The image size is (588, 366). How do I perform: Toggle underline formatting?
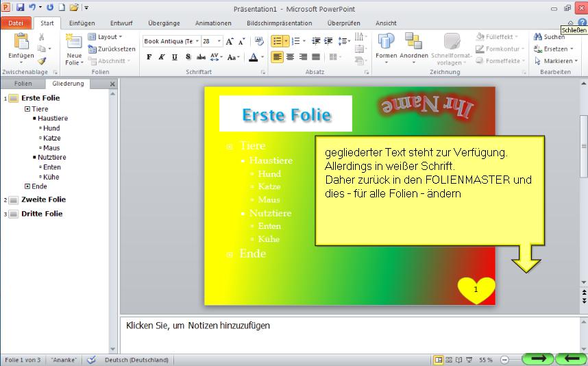(175, 58)
